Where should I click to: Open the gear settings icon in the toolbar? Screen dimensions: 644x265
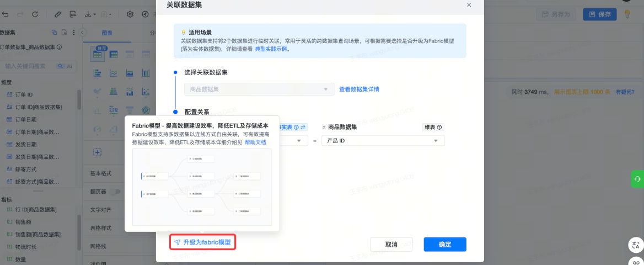(x=130, y=14)
